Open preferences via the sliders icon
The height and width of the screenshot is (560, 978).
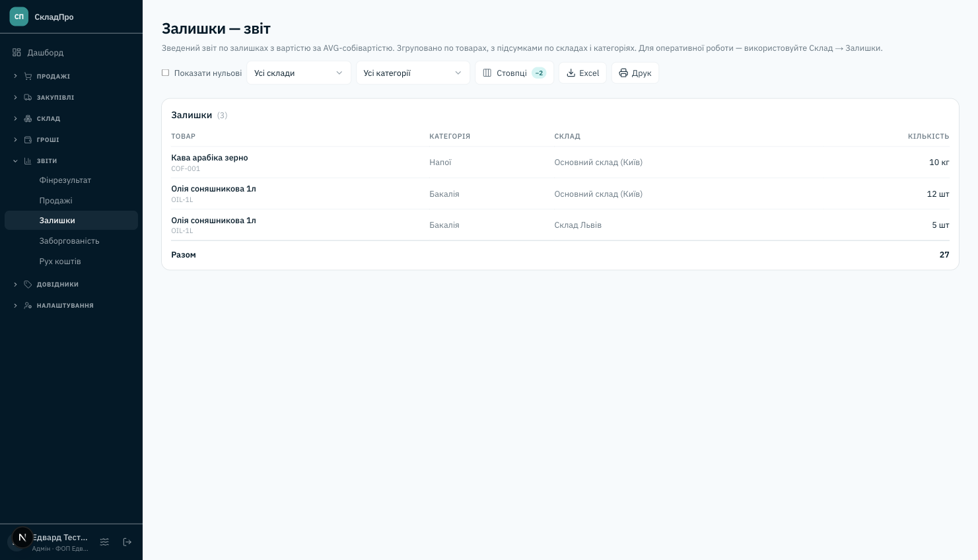tap(104, 542)
